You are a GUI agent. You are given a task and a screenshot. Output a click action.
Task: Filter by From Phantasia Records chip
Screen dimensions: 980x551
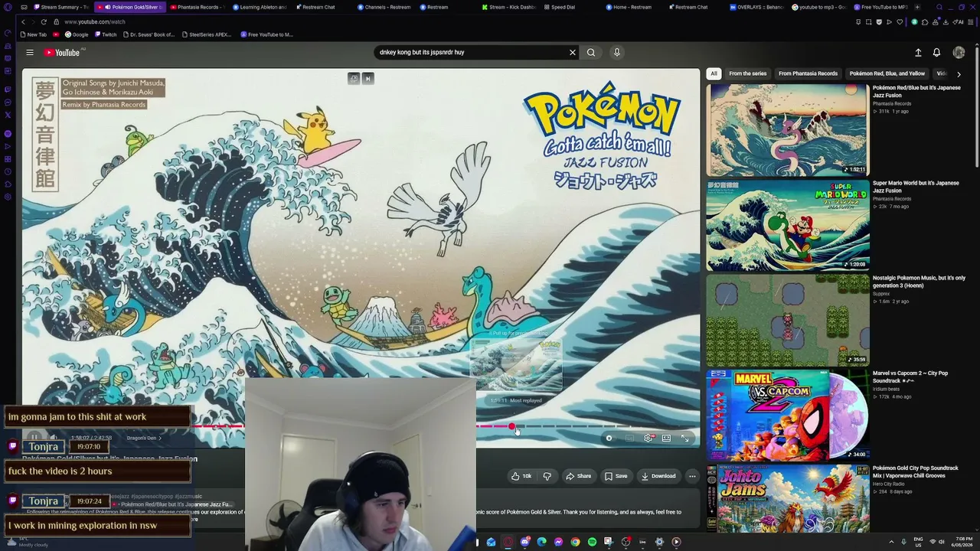[808, 73]
